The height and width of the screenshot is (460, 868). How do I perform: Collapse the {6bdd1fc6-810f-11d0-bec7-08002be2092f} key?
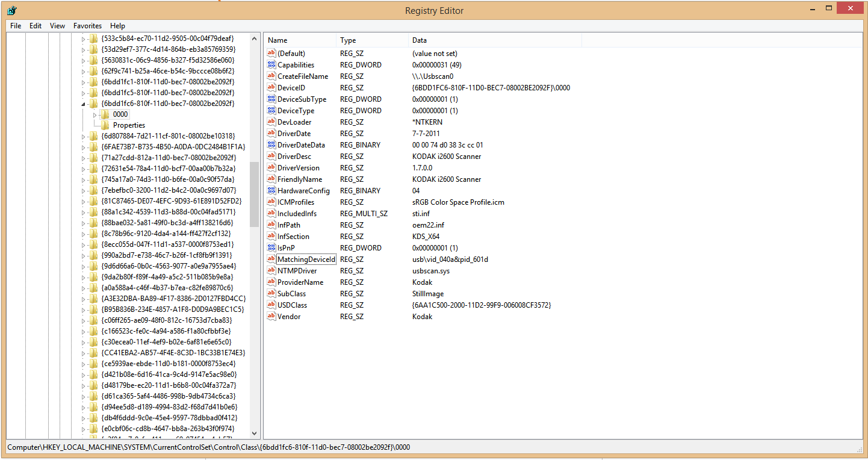[x=84, y=104]
